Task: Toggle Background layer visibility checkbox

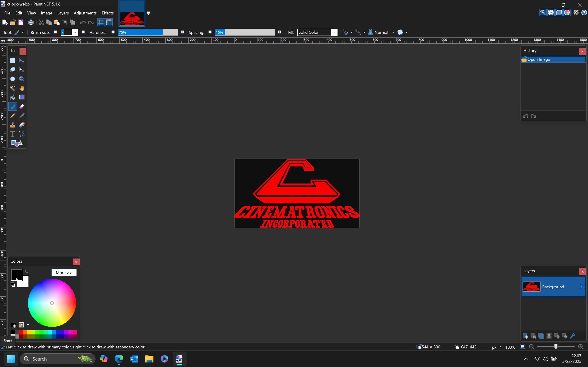Action: coord(582,287)
